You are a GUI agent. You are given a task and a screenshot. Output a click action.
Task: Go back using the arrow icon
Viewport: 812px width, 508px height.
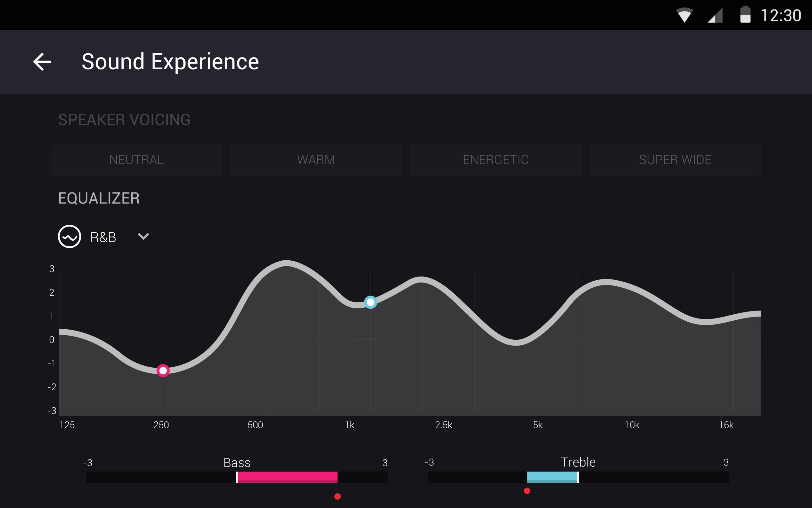point(42,62)
